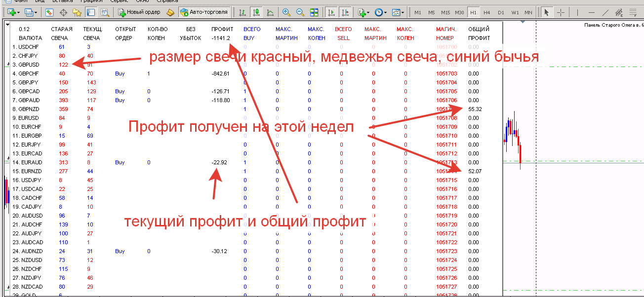Select the D1 timeframe
644x297 pixels.
[501, 12]
